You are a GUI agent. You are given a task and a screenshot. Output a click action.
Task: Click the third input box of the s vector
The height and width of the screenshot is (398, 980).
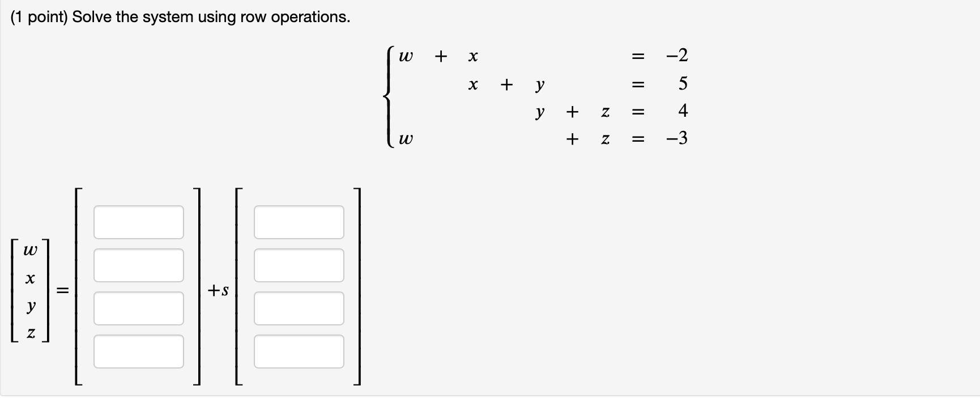(299, 308)
